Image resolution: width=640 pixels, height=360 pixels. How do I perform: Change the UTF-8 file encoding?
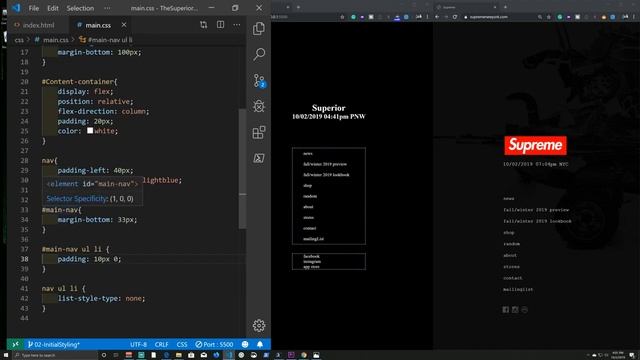pos(138,344)
